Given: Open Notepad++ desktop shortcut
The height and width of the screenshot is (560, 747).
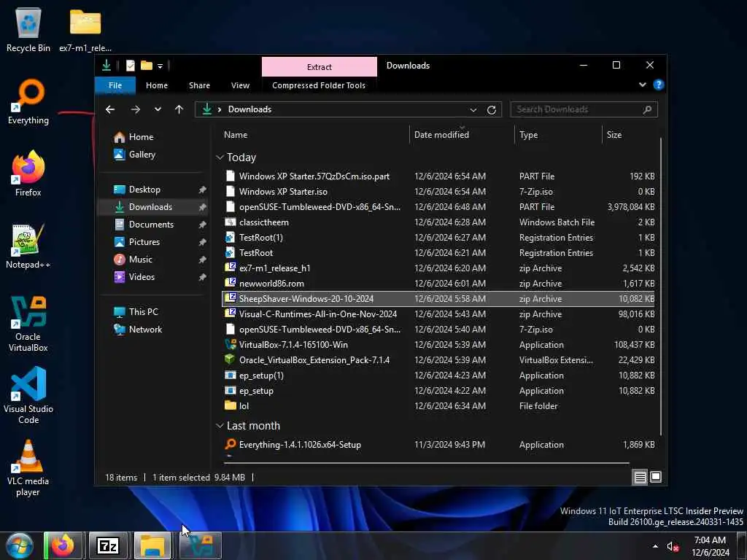Looking at the screenshot, I should coord(28,246).
